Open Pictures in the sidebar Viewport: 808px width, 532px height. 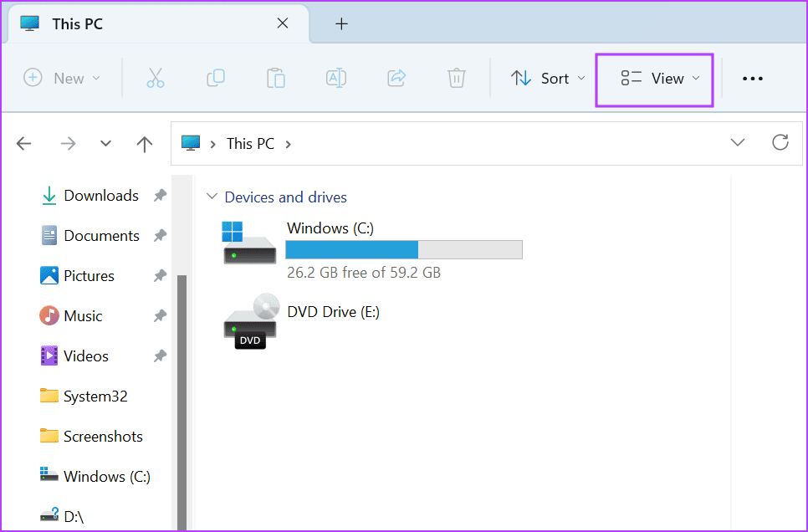(89, 276)
